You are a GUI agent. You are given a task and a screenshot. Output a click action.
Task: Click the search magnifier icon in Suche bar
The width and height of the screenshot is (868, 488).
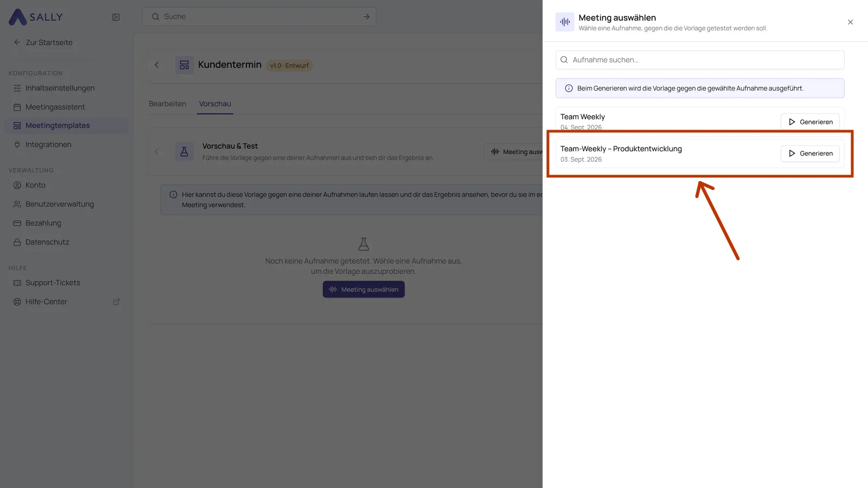coord(156,17)
